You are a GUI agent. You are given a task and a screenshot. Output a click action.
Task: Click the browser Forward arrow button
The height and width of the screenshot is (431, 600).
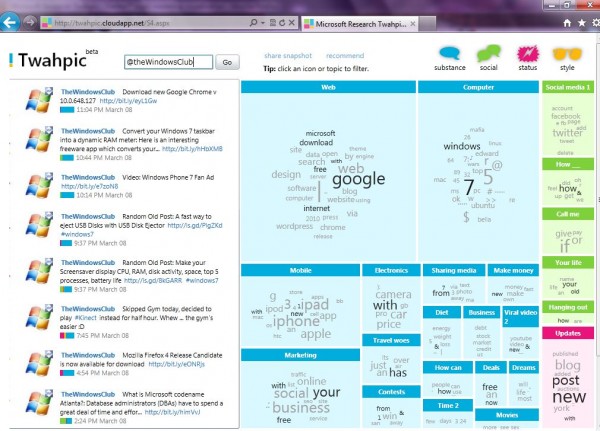[29, 22]
